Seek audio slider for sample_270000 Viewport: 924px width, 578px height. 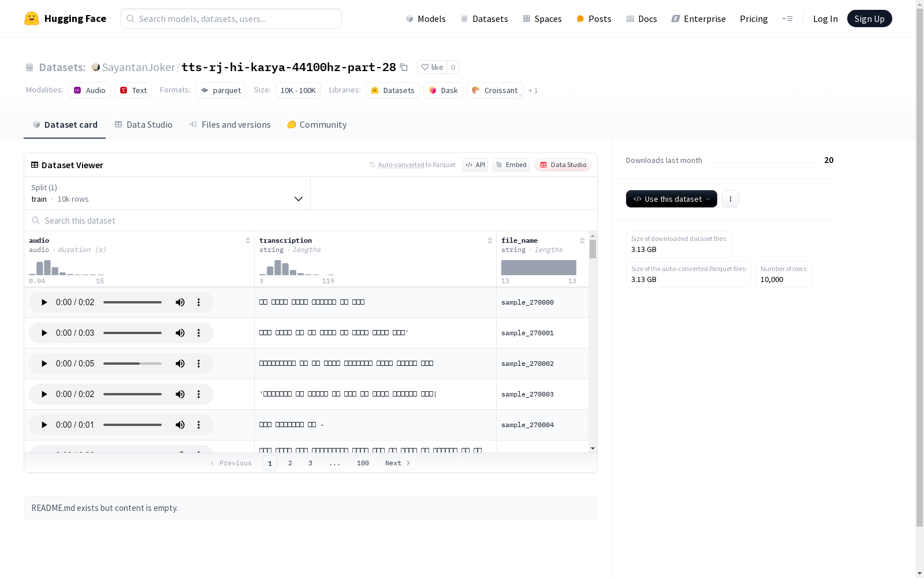coord(133,302)
